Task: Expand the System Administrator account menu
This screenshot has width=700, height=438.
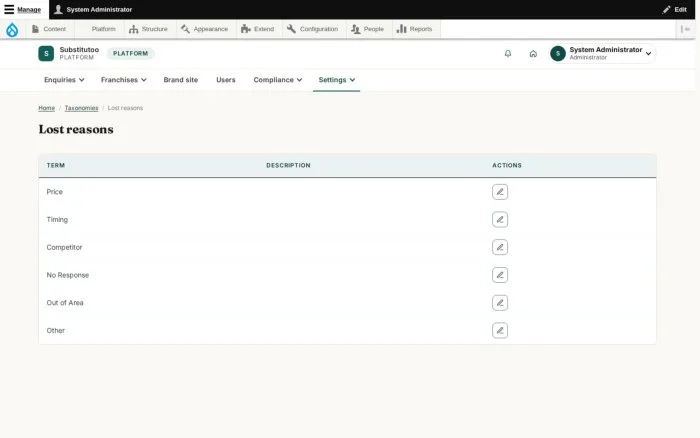Action: tap(603, 54)
